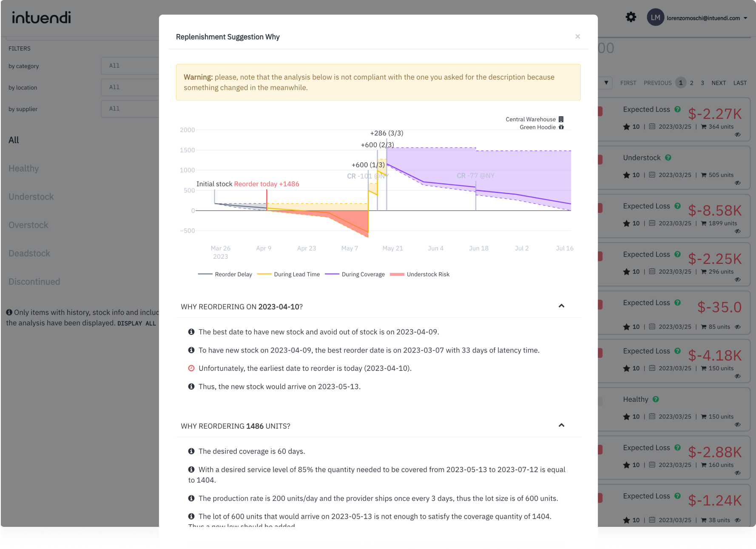Click the +600 (1/3) delivery marker
Image resolution: width=756 pixels, height=549 pixels.
click(368, 165)
